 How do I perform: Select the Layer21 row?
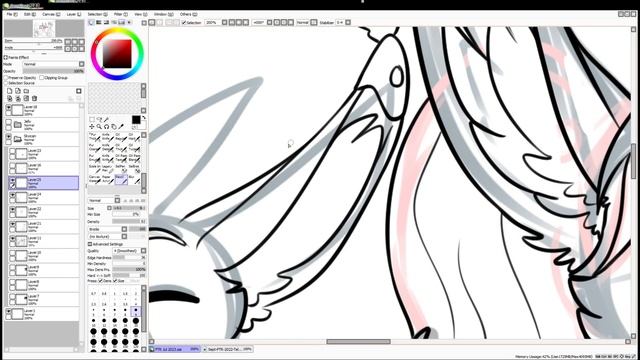coord(44,227)
